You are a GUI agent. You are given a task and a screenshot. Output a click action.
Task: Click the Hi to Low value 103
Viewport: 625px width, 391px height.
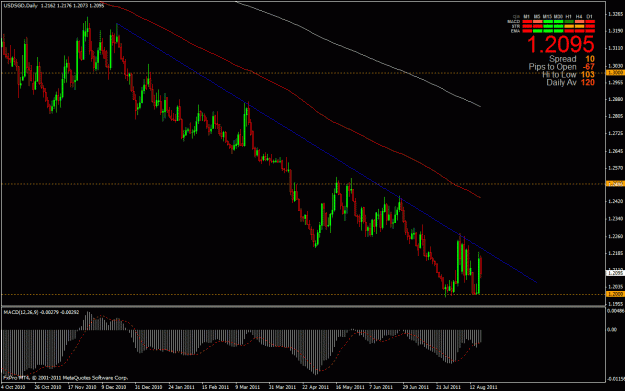pos(588,75)
